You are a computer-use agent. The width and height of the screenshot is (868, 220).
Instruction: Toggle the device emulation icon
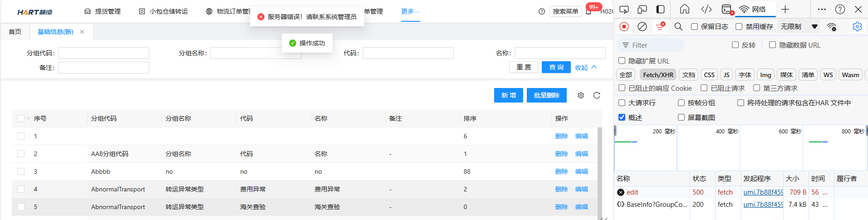point(642,10)
